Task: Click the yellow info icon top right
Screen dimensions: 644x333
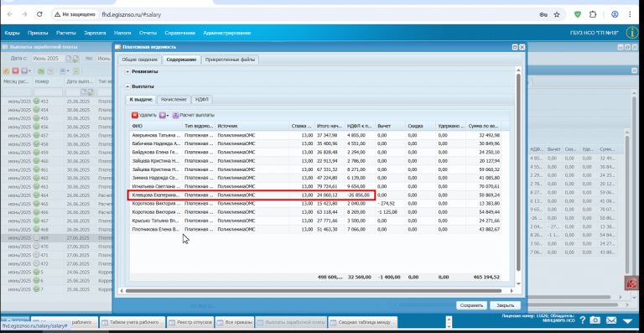Action: coord(632,33)
